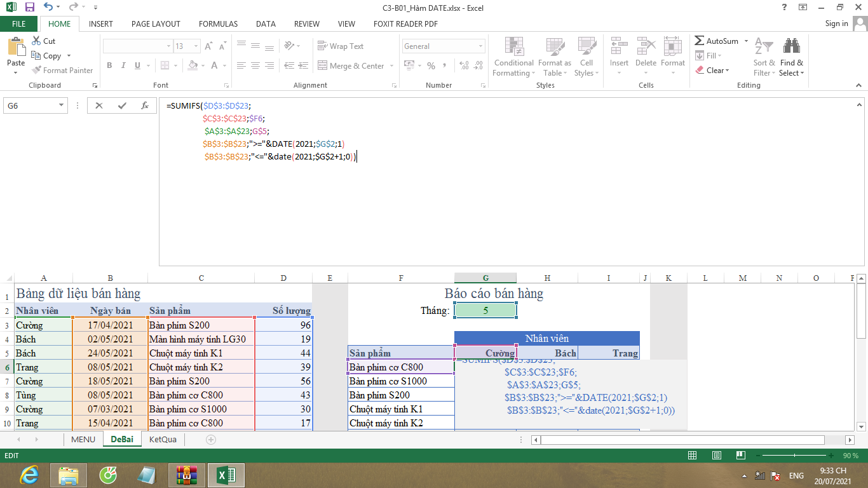Image resolution: width=868 pixels, height=488 pixels.
Task: Toggle Bold formatting
Action: pyautogui.click(x=109, y=65)
